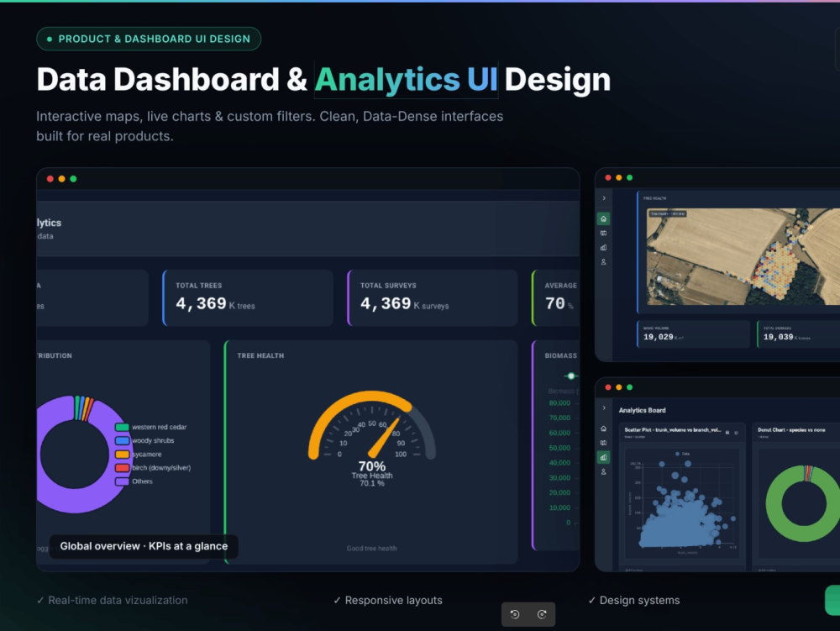Open Home icon in Tree Health map window
The width and height of the screenshot is (840, 631).
tap(603, 218)
